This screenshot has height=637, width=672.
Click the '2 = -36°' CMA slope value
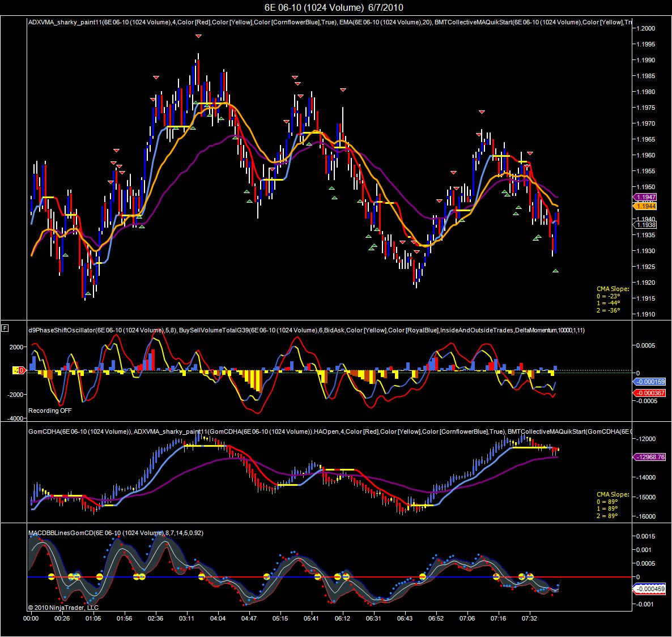coord(608,310)
